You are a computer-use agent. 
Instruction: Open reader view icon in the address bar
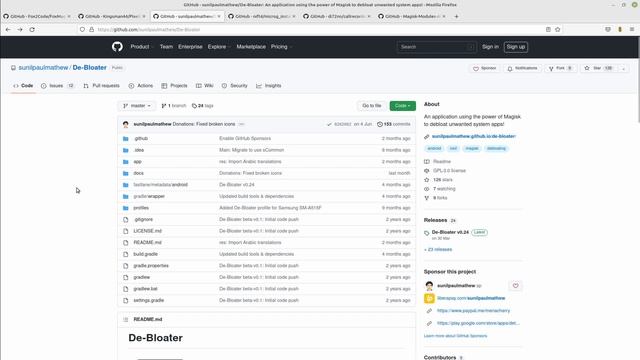pyautogui.click(x=548, y=29)
